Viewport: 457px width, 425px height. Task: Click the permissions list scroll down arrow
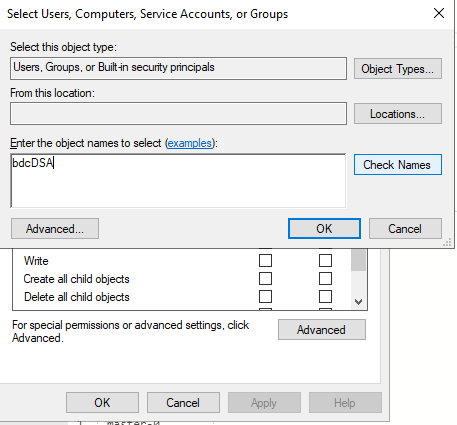pos(358,302)
